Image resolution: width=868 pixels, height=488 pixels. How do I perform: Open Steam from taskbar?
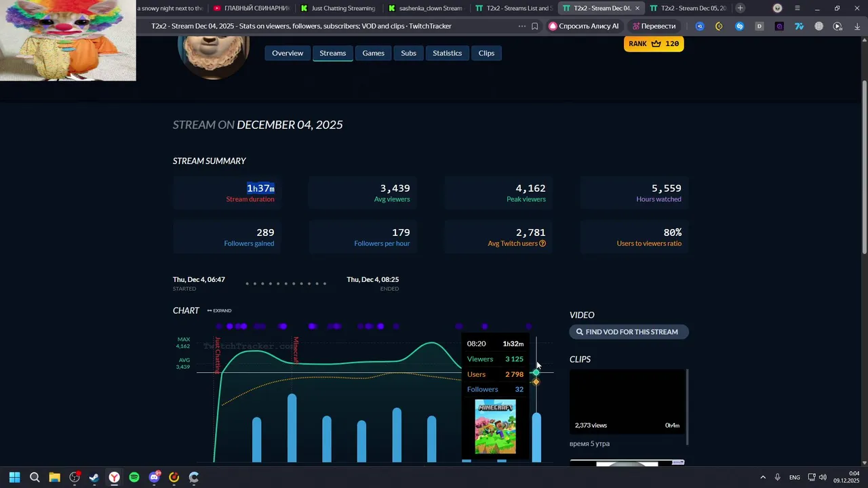coord(94,477)
